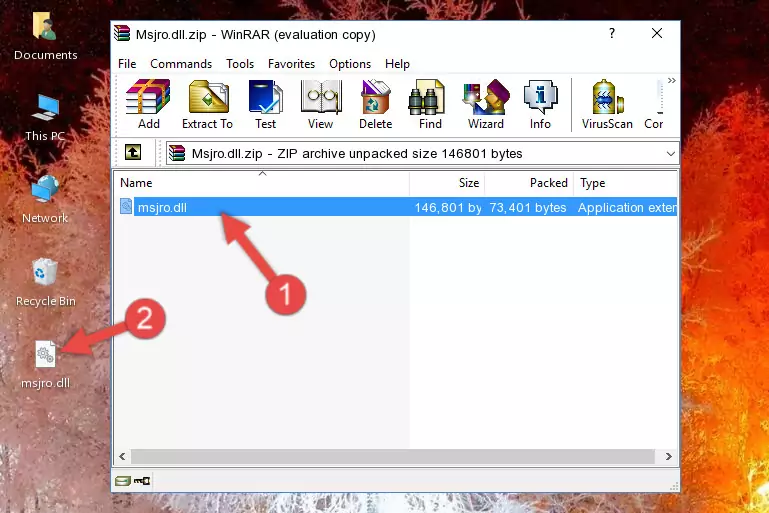
Task: Select the msjro.dll file row
Action: point(396,207)
